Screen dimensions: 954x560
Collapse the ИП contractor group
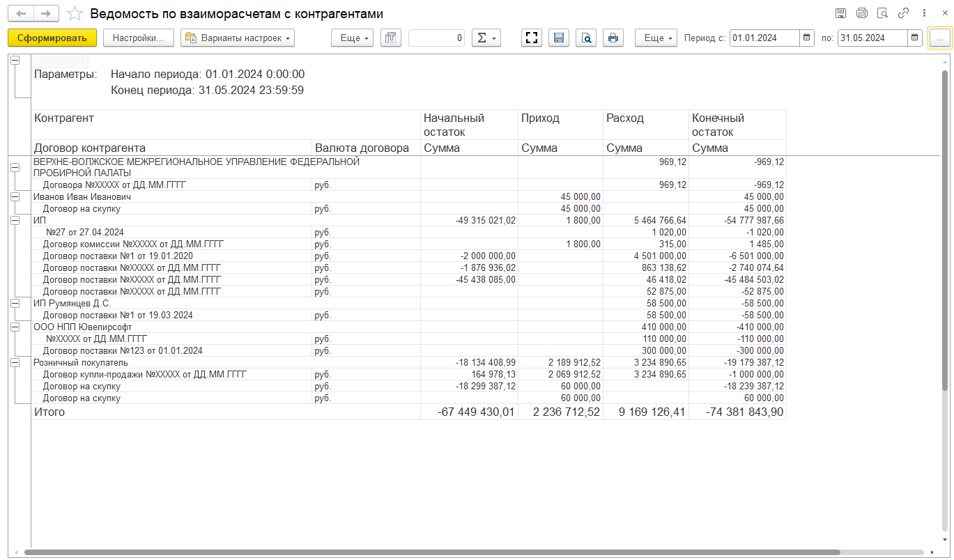click(x=15, y=220)
